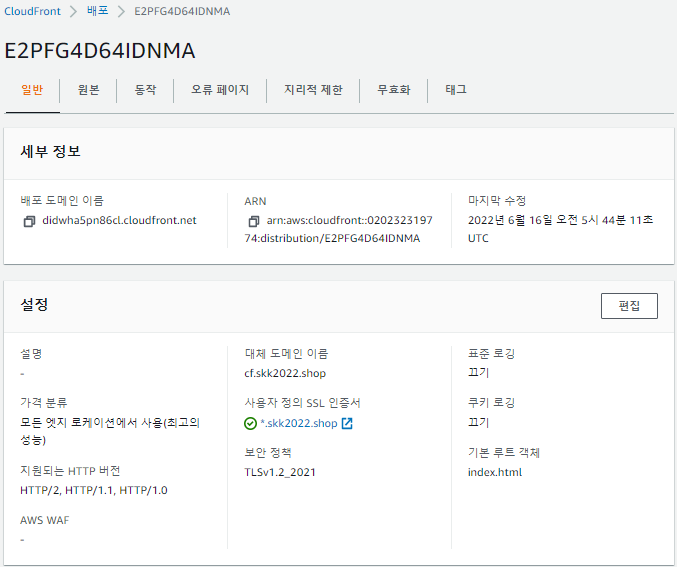Viewport: 677px width, 567px height.
Task: Click the 끄기 value under 쿠키 로깅
Action: click(478, 422)
